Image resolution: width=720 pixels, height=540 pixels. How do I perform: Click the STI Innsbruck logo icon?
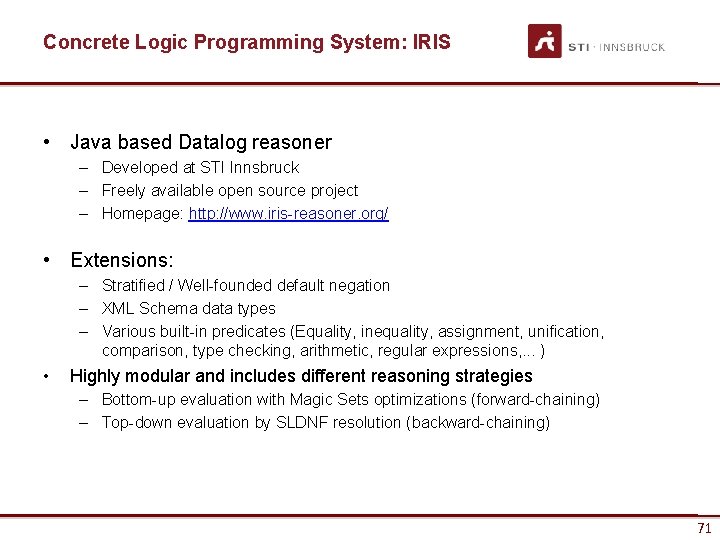point(545,41)
